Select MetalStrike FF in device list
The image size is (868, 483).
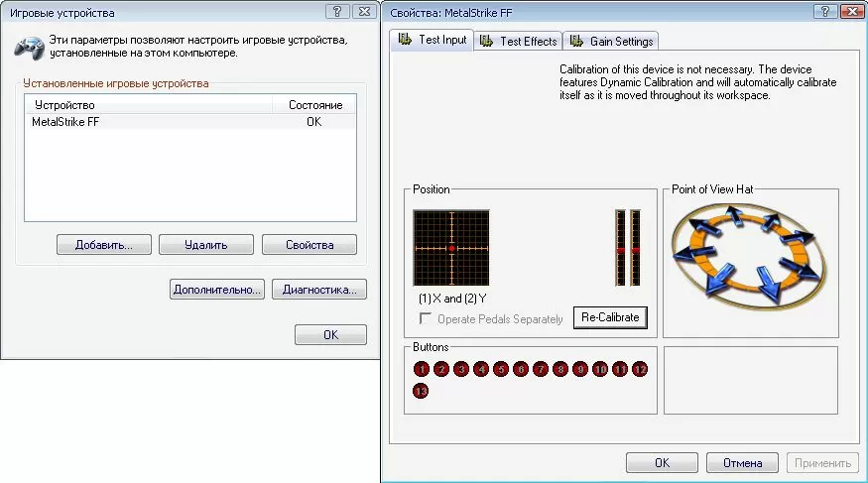(x=66, y=122)
